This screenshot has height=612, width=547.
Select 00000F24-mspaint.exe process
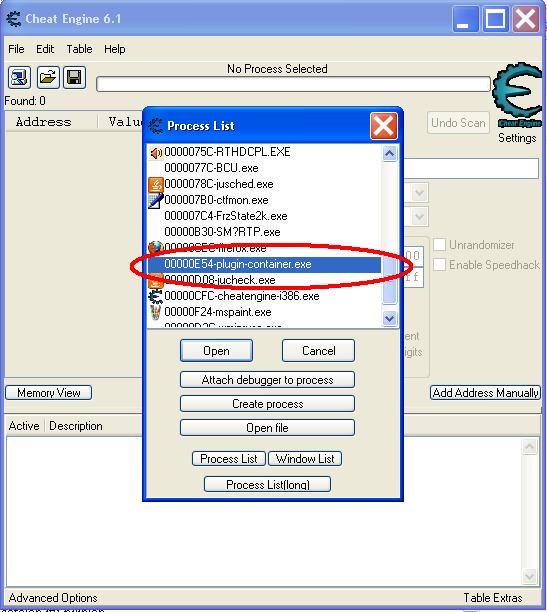pyautogui.click(x=264, y=312)
